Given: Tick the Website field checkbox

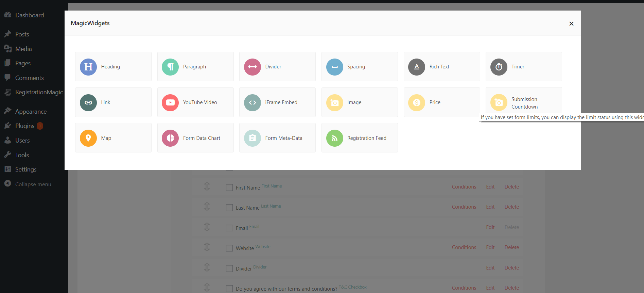Looking at the screenshot, I should [229, 248].
